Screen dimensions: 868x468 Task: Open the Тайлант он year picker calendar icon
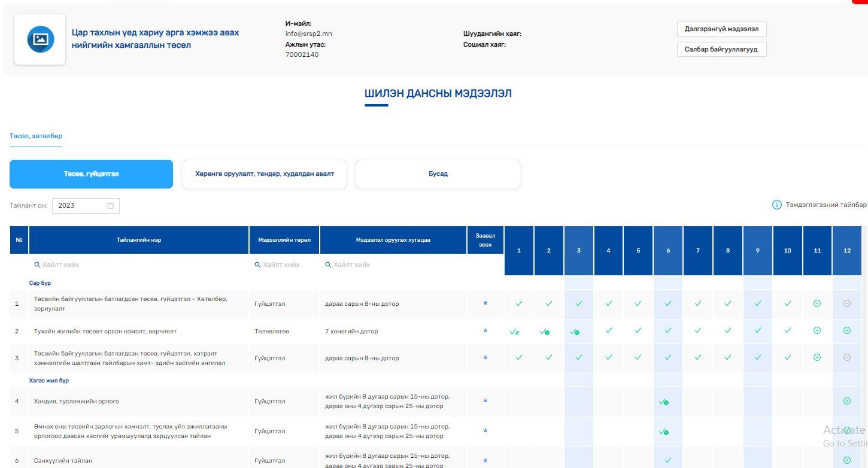coord(111,206)
